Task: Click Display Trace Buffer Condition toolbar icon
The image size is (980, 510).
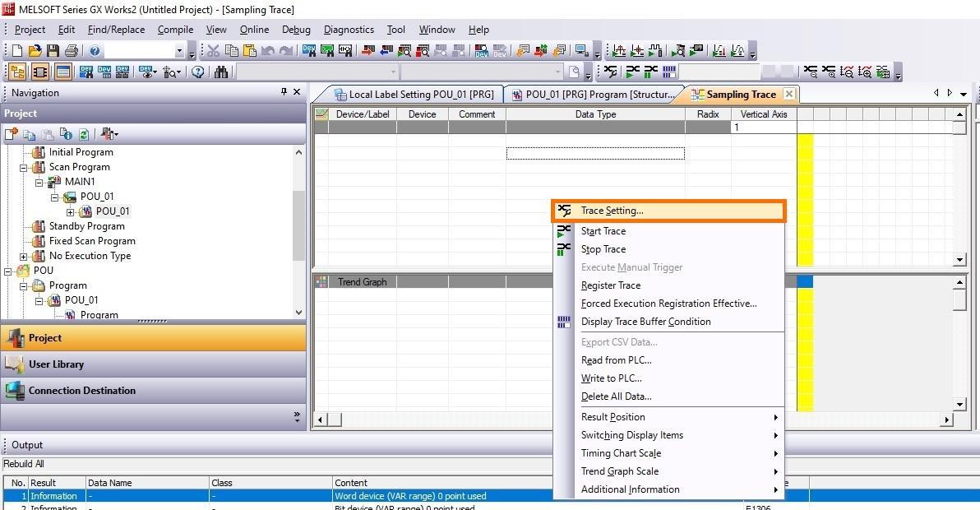Action: pyautogui.click(x=669, y=72)
